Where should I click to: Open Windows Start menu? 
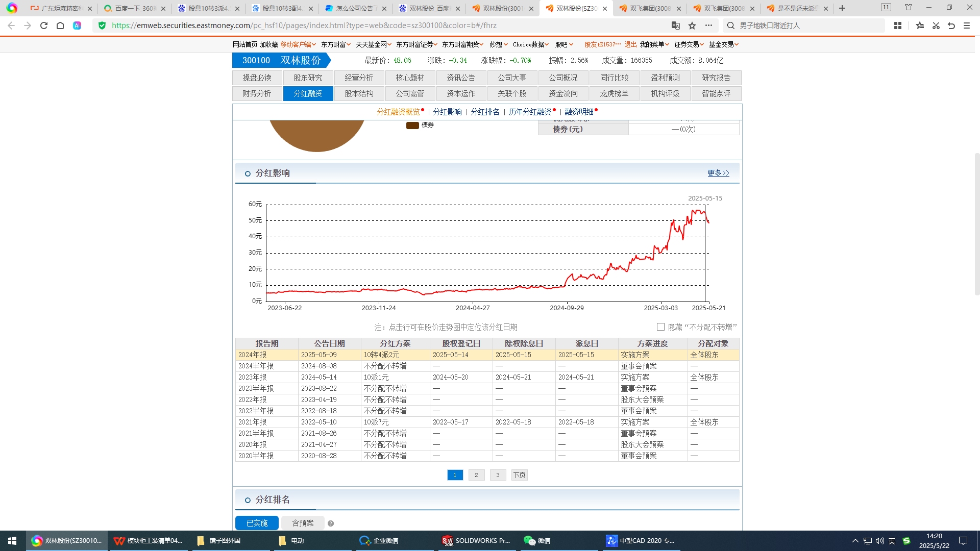(x=12, y=541)
